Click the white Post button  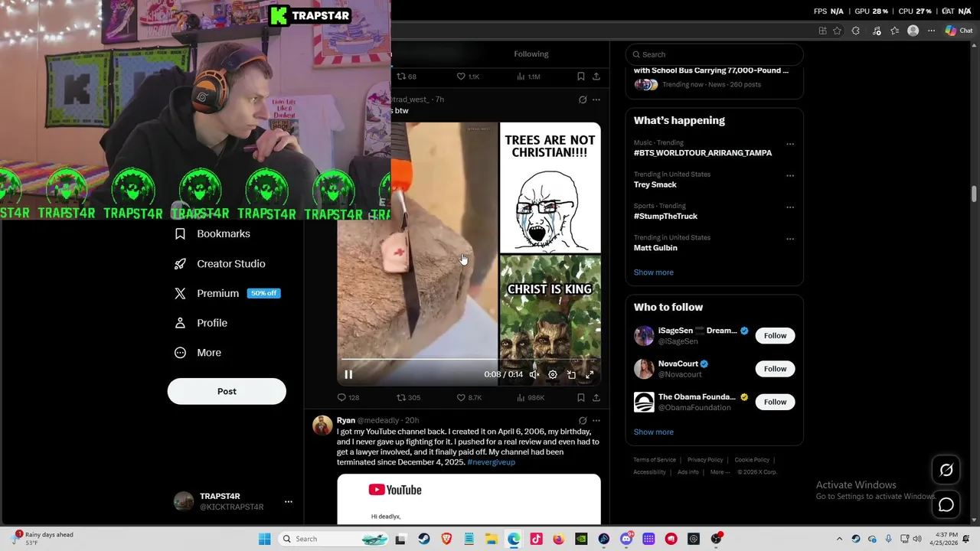pyautogui.click(x=227, y=391)
